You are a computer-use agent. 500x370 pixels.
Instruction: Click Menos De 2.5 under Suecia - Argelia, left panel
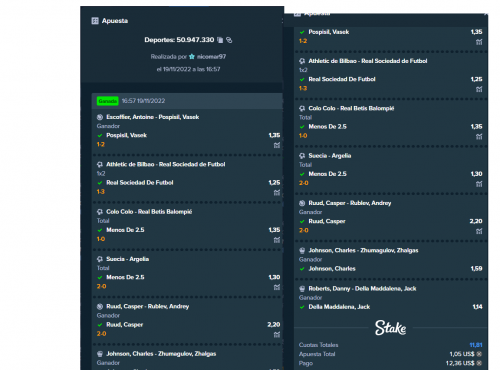pyautogui.click(x=125, y=277)
